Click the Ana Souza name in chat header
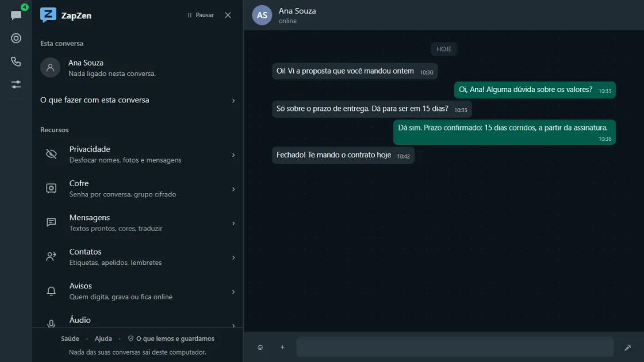This screenshot has width=644, height=362. click(x=297, y=11)
